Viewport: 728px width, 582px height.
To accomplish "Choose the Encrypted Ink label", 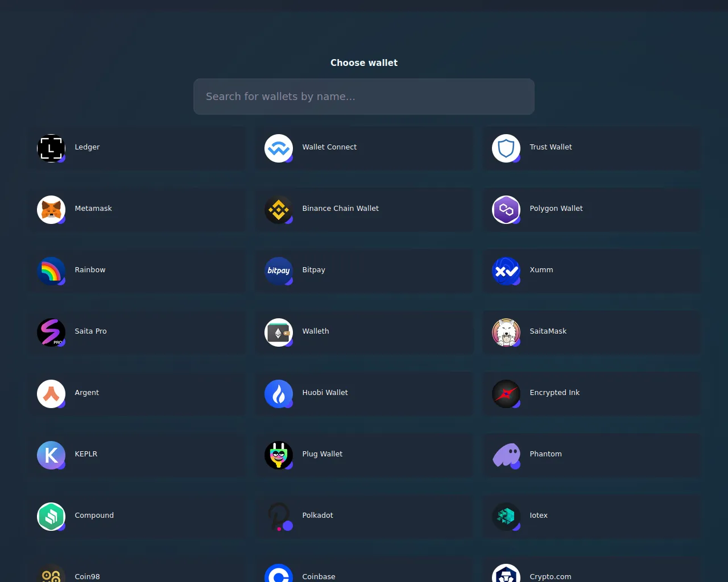I will [555, 392].
